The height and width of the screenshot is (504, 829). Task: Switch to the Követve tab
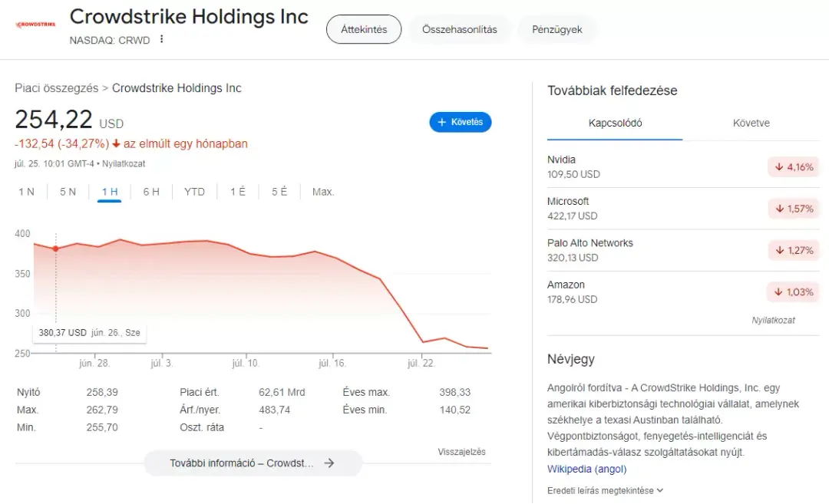coord(751,123)
